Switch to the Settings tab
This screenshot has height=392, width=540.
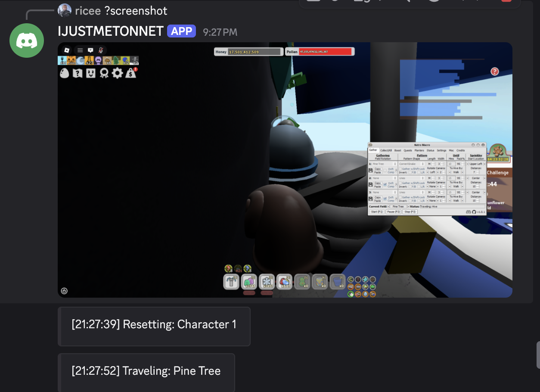tap(441, 150)
